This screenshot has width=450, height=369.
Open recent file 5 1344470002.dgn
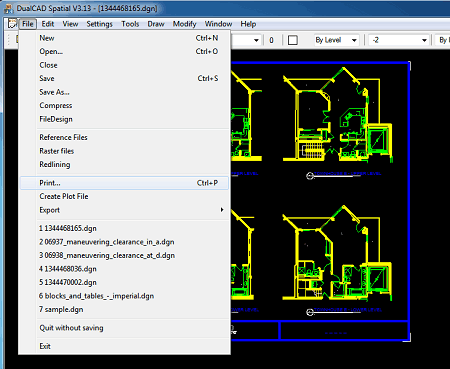click(124, 282)
